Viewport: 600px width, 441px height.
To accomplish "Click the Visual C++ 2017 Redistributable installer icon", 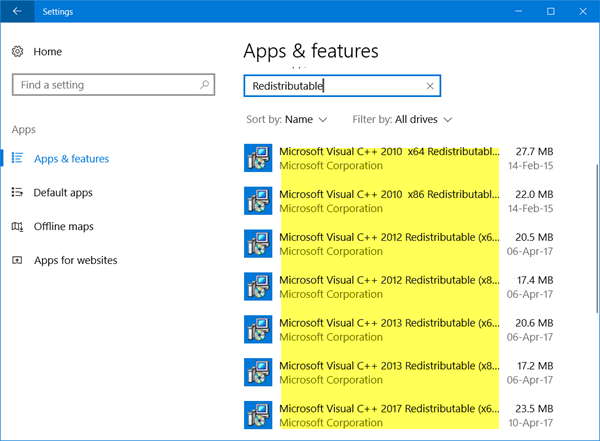I will (x=258, y=415).
